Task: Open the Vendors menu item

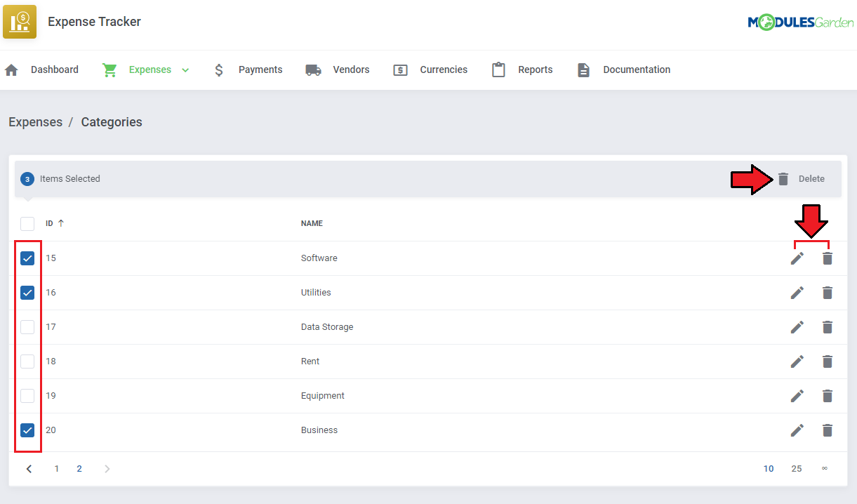Action: point(351,69)
